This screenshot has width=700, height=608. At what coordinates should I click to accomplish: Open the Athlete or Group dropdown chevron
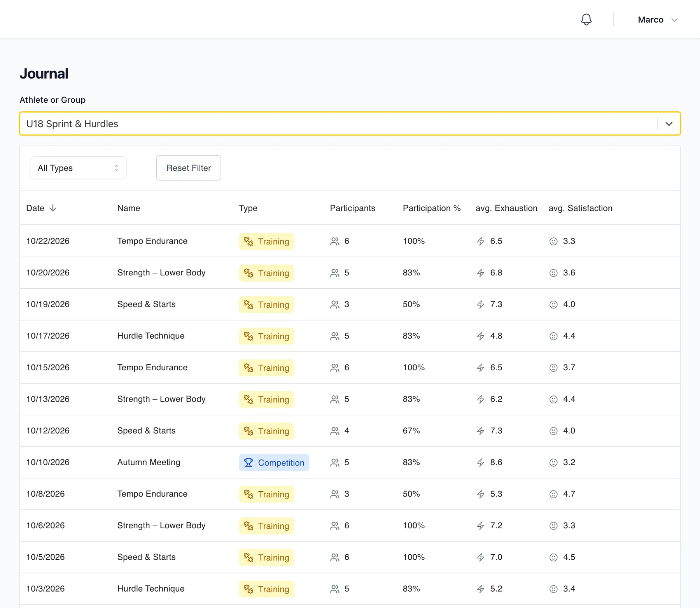tap(669, 124)
